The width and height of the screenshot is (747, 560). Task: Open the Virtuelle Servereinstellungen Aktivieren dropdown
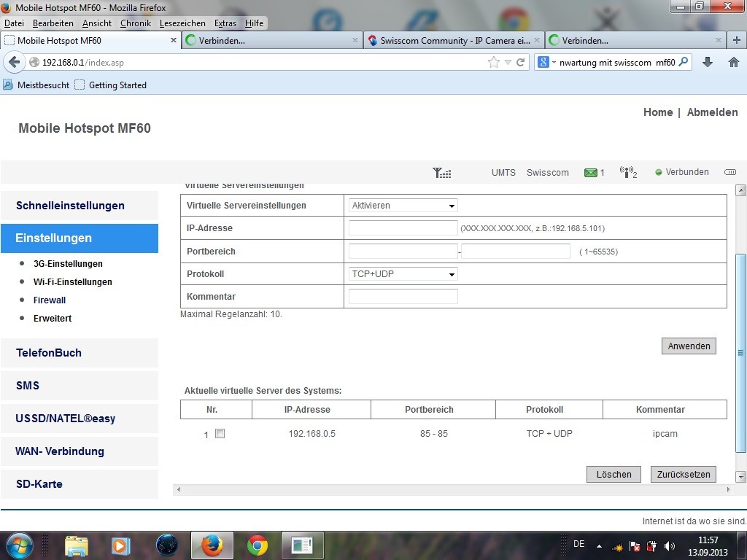403,206
